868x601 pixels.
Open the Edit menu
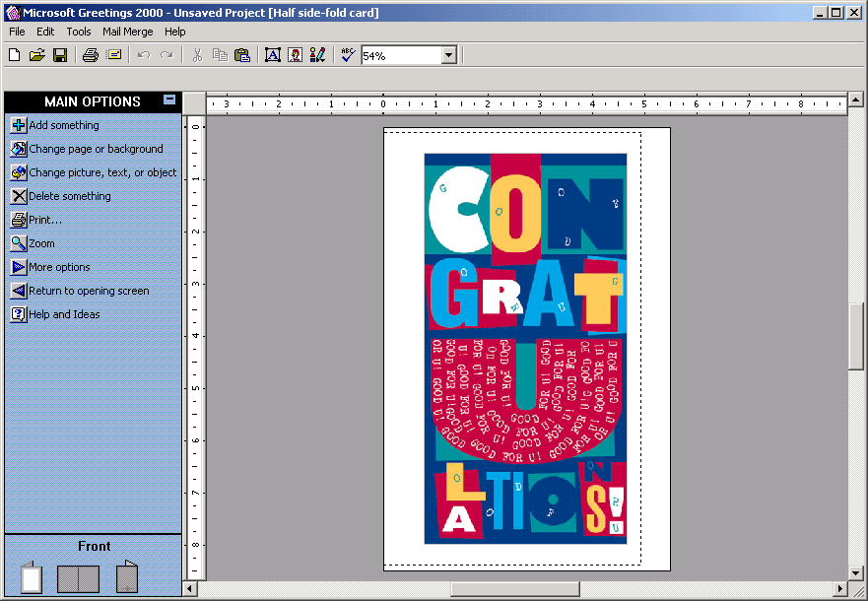45,32
